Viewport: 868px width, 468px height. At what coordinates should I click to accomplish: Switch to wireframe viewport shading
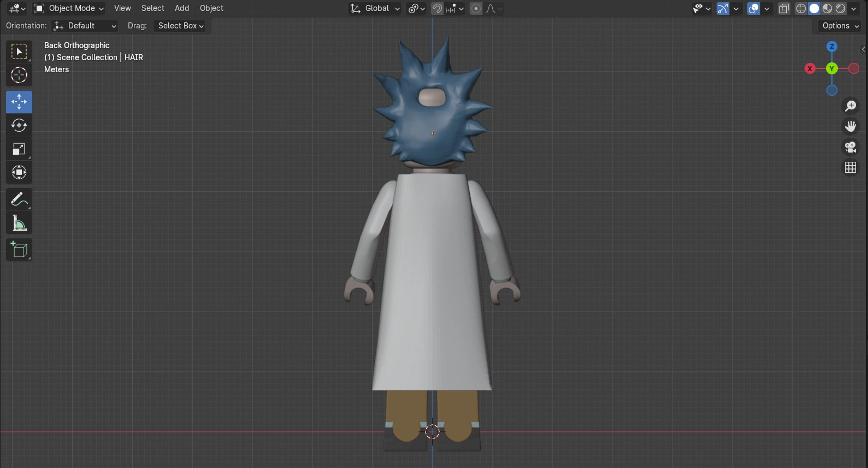(801, 8)
